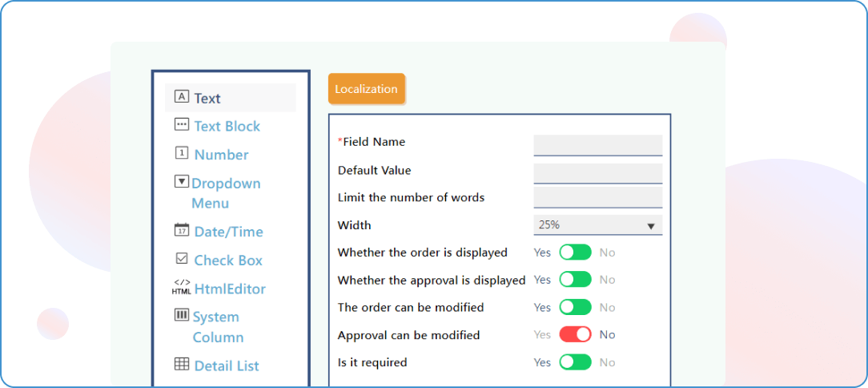Open the Width dropdown showing 25%
This screenshot has height=388, width=868.
597,225
